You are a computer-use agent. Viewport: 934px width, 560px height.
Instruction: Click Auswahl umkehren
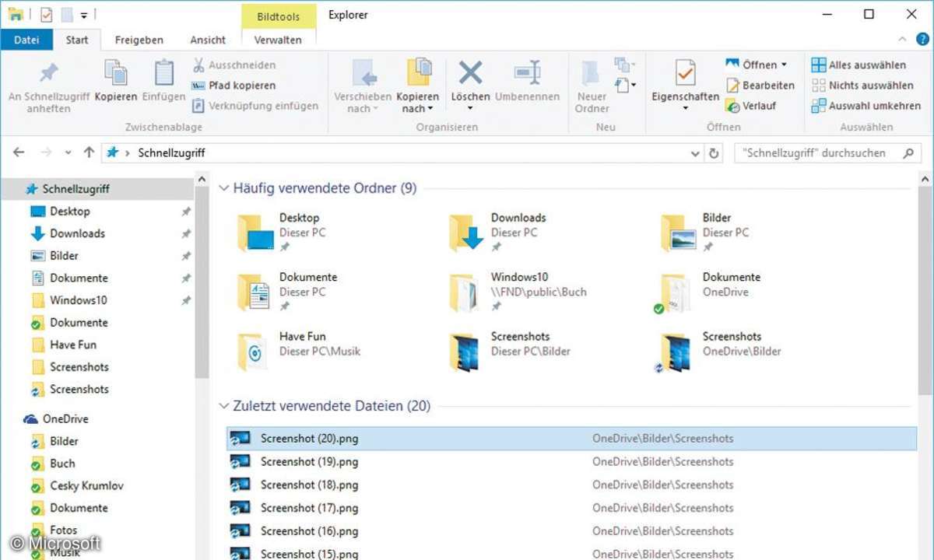click(x=866, y=106)
